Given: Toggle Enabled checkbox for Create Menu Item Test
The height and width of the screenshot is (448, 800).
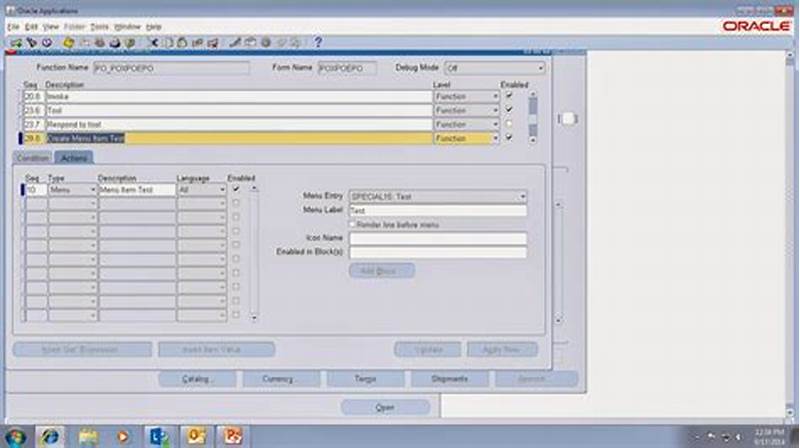Looking at the screenshot, I should (x=509, y=137).
